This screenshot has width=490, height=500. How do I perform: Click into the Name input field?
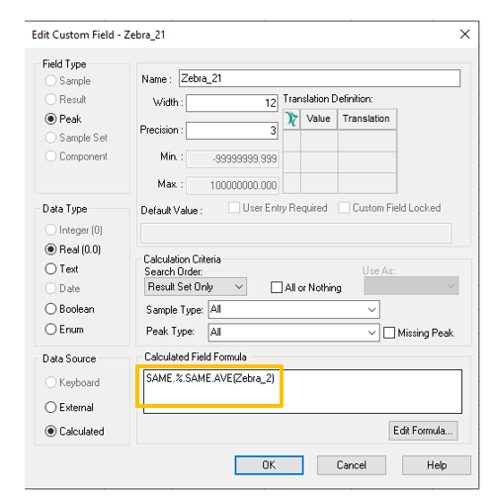(320, 78)
